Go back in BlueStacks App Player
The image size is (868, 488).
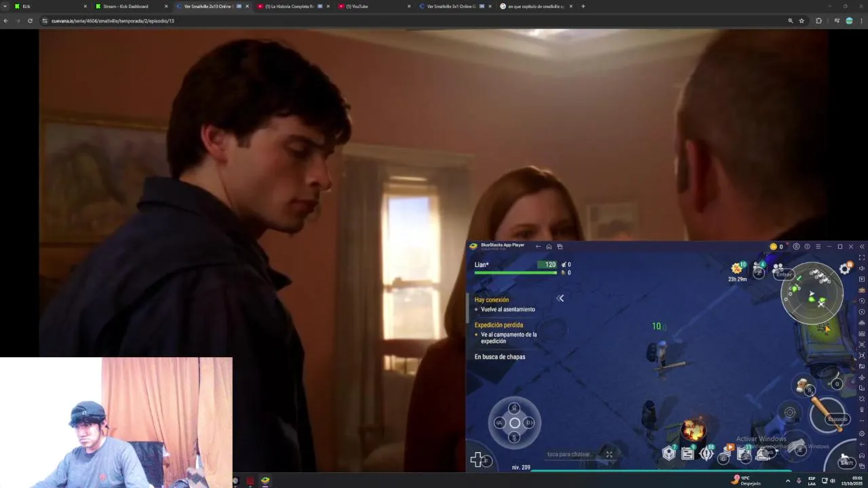pyautogui.click(x=538, y=247)
